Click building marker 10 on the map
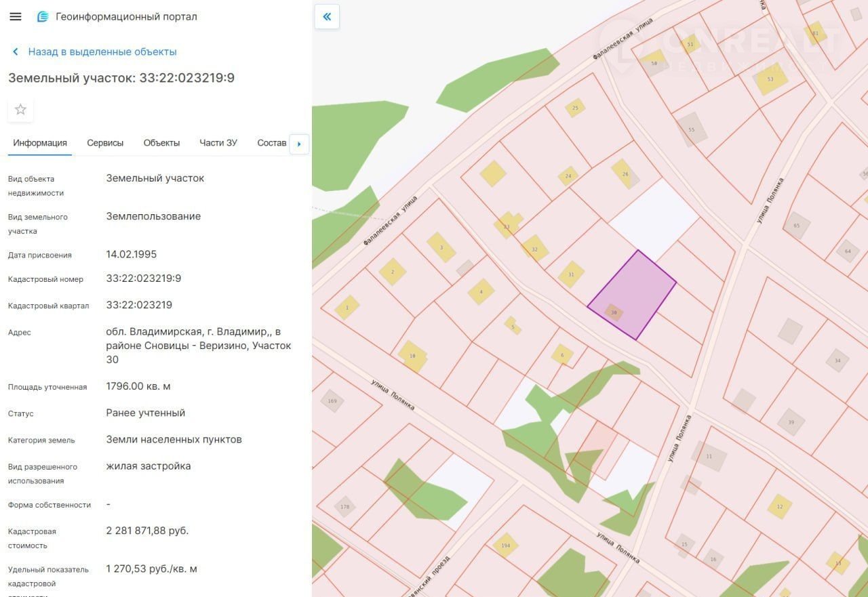This screenshot has height=597, width=868. (412, 355)
